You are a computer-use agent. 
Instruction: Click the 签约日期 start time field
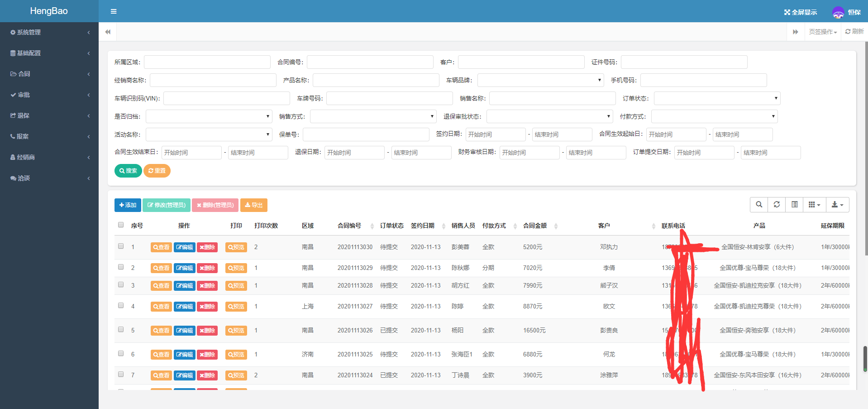[496, 135]
